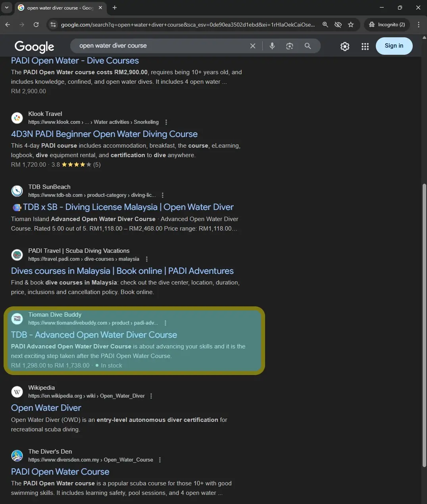Open the tab search dropdown arrow
Image resolution: width=427 pixels, height=504 pixels.
[7, 8]
